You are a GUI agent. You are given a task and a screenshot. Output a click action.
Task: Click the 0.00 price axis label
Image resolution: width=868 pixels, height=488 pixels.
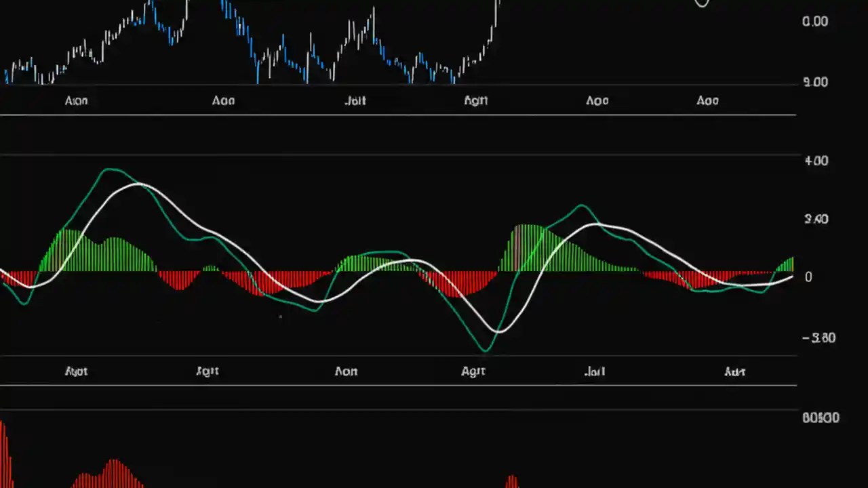click(x=816, y=21)
